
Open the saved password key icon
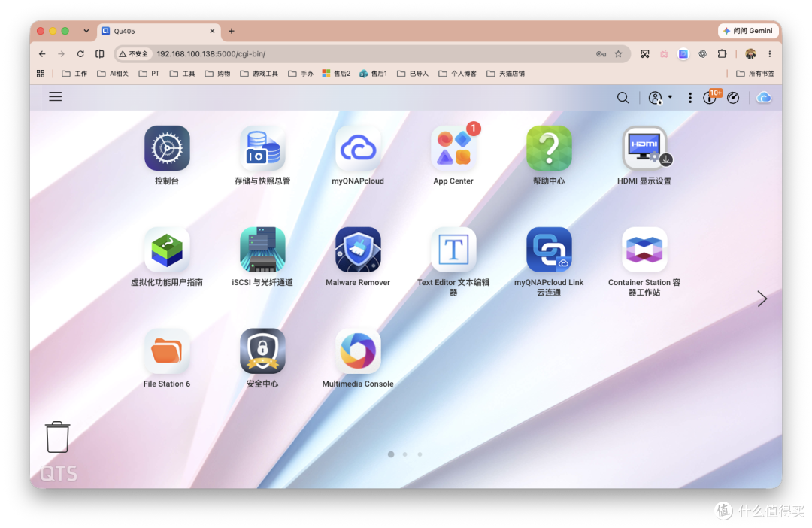(x=601, y=54)
